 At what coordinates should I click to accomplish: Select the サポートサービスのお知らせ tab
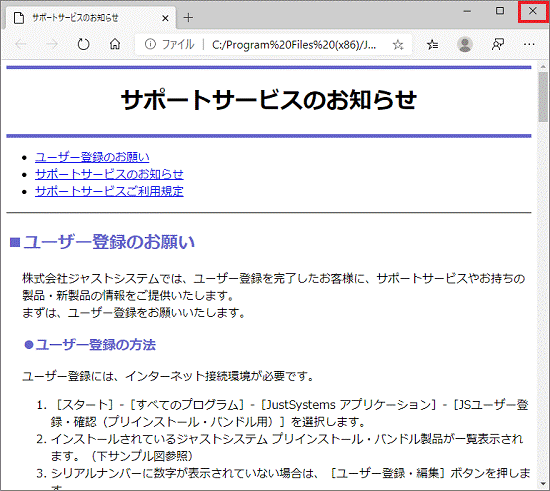click(x=90, y=18)
